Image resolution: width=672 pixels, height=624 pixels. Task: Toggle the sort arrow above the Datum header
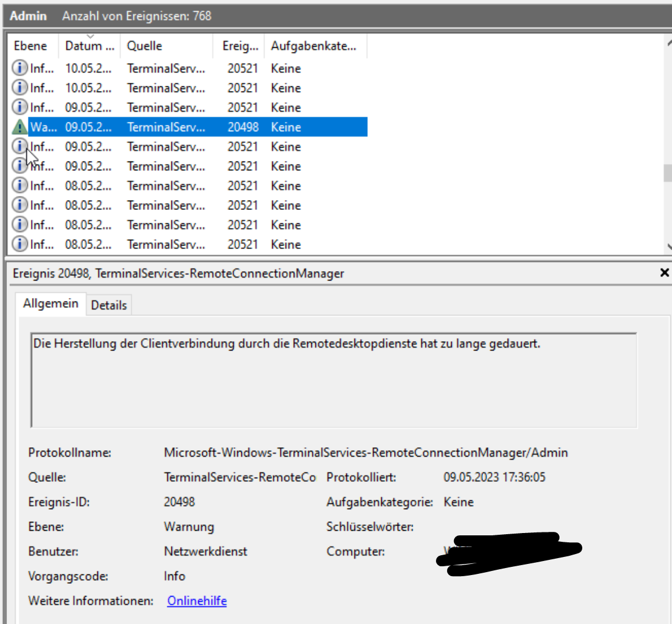[90, 37]
